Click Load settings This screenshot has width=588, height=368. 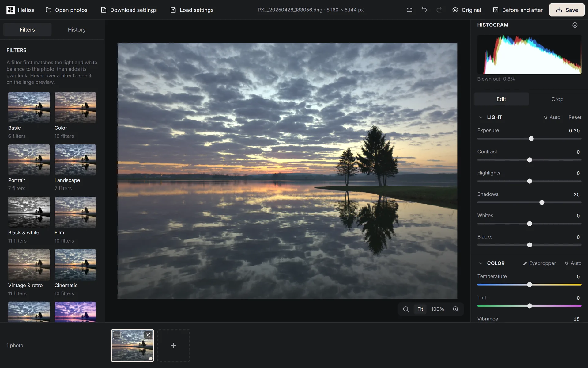coord(192,10)
